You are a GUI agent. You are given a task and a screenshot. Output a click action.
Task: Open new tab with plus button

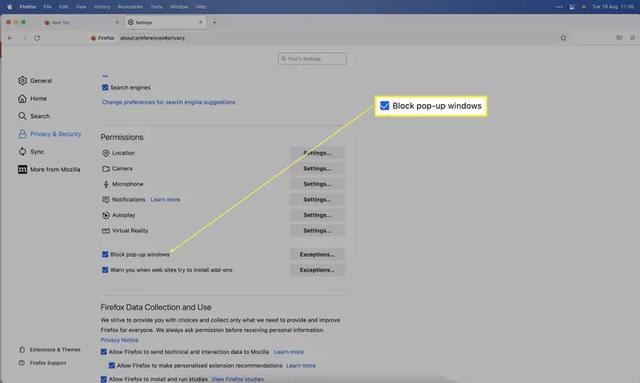[214, 22]
